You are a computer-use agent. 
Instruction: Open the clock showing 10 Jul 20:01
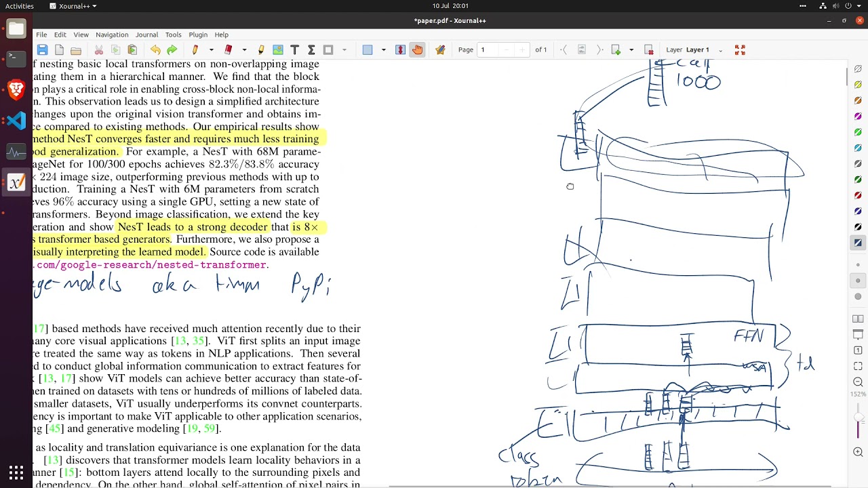[450, 6]
